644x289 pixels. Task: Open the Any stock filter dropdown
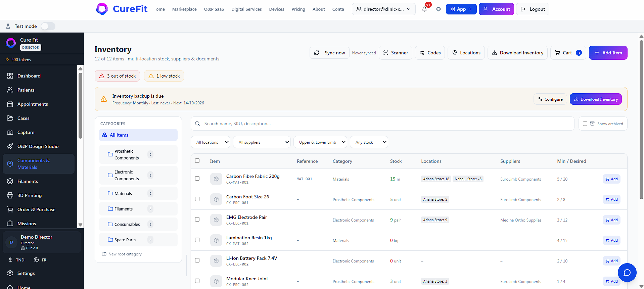click(x=369, y=142)
